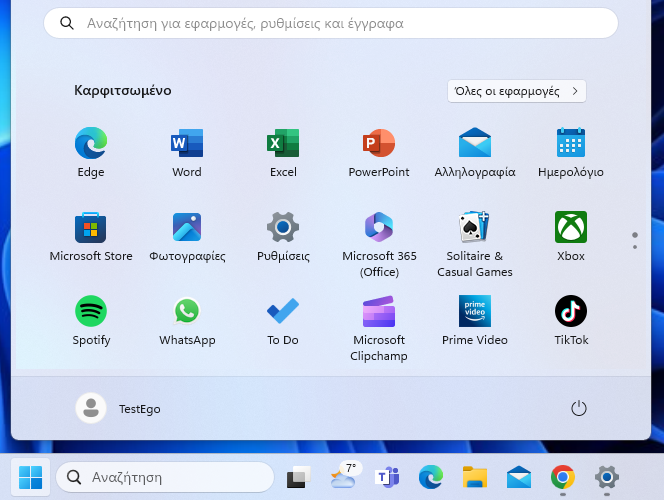
Task: Open the Ημερολόγιο calendar app
Action: pos(571,152)
